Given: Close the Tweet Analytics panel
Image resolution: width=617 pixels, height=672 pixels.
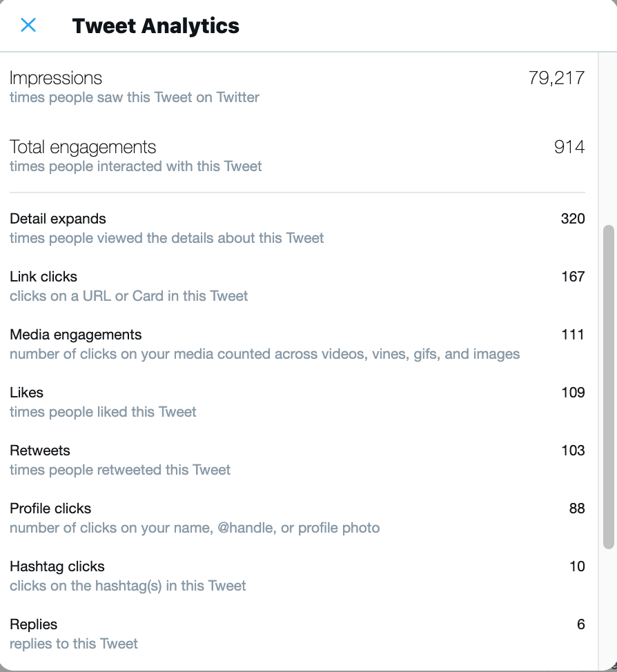Looking at the screenshot, I should pos(28,26).
